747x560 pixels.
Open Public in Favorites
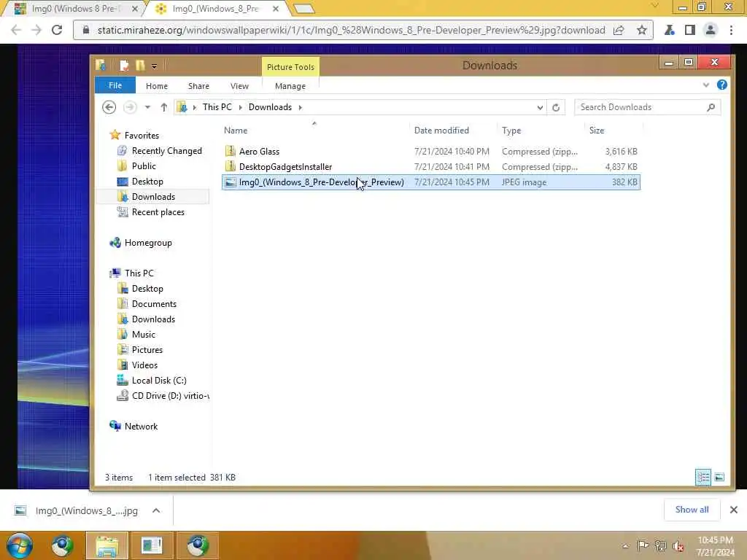click(x=144, y=166)
